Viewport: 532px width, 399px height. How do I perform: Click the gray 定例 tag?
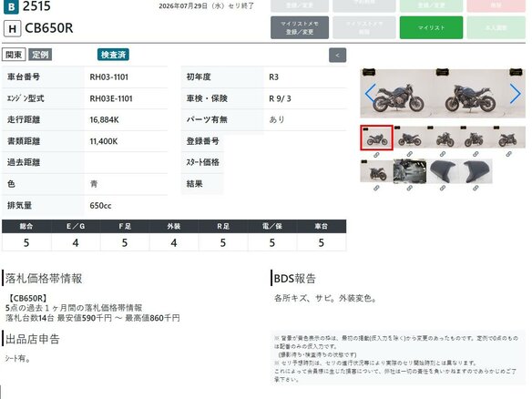tap(40, 55)
